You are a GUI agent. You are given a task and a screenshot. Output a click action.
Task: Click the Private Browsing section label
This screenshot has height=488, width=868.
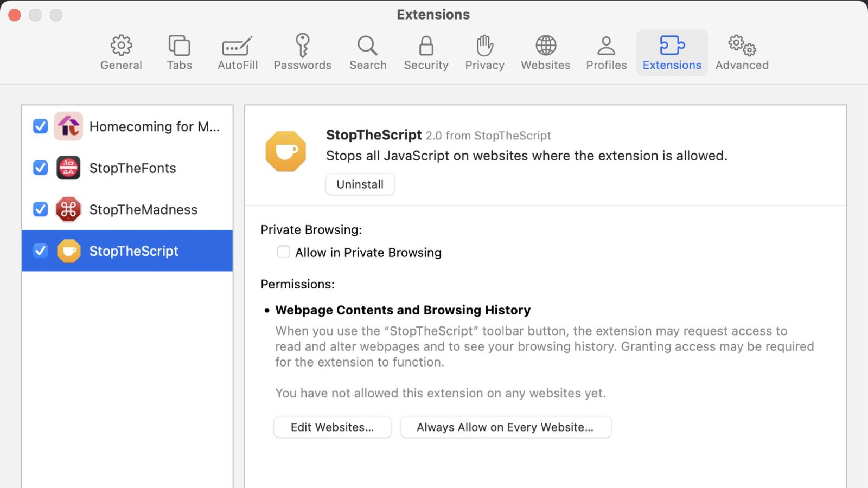click(311, 230)
